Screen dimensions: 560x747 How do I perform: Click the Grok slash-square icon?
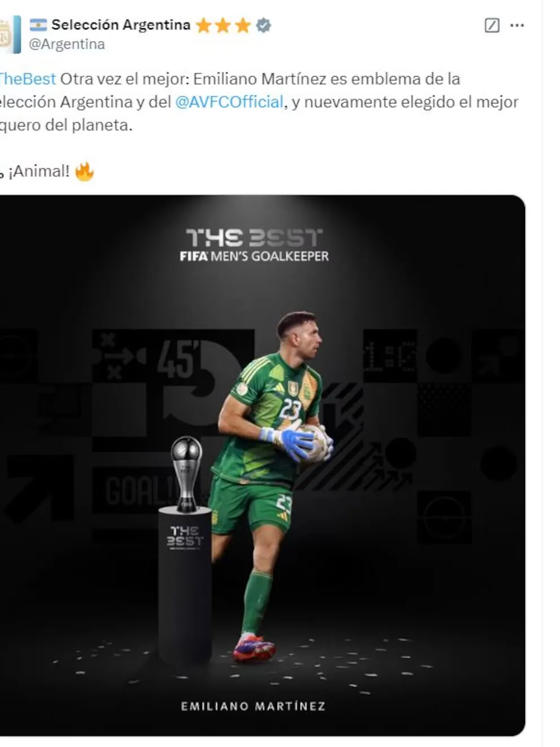pos(492,25)
